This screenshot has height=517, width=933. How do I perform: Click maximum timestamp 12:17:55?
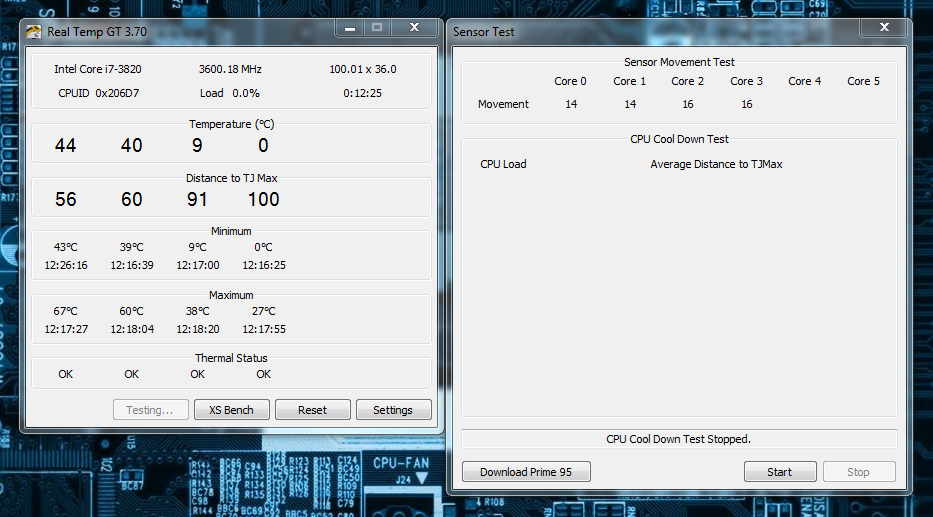pos(264,329)
